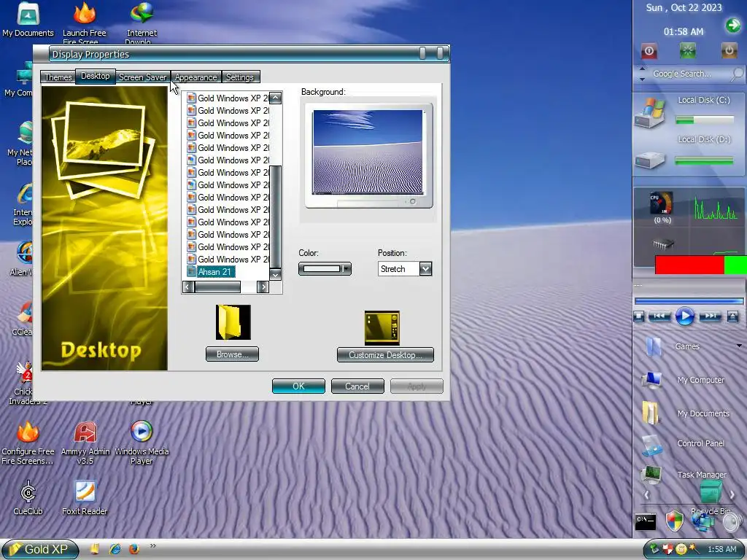Click the CPU meter gadget icon
747x560 pixels.
point(662,203)
